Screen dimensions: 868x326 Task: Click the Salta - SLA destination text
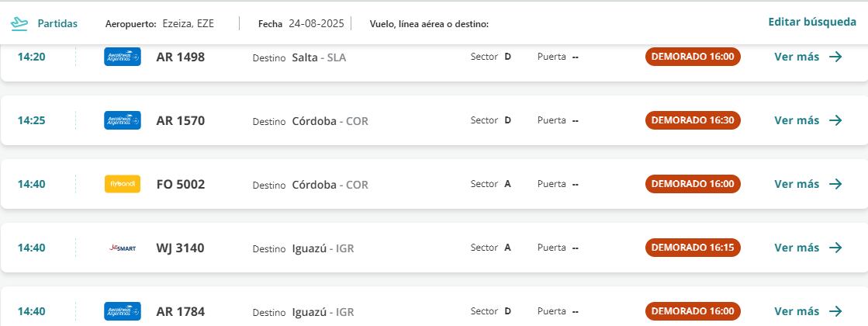[x=319, y=57]
